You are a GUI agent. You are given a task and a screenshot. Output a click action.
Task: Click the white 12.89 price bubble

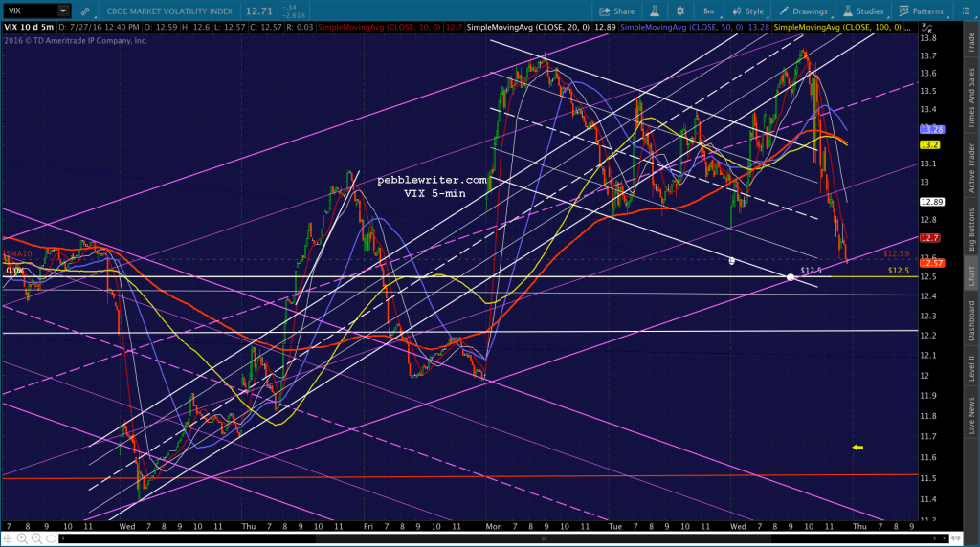[x=931, y=202]
